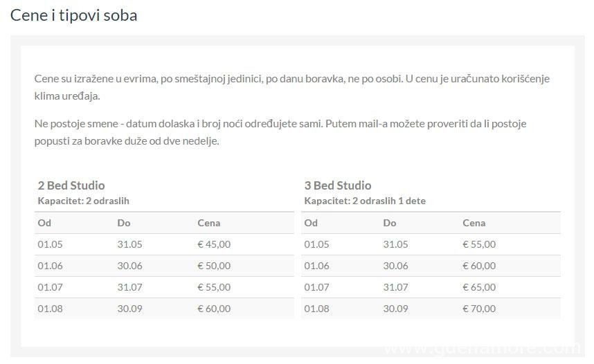This screenshot has width=594, height=364.
Task: Click "Kapacitet: 2 odraslih" under 2 Bed Studio
Action: 83,201
